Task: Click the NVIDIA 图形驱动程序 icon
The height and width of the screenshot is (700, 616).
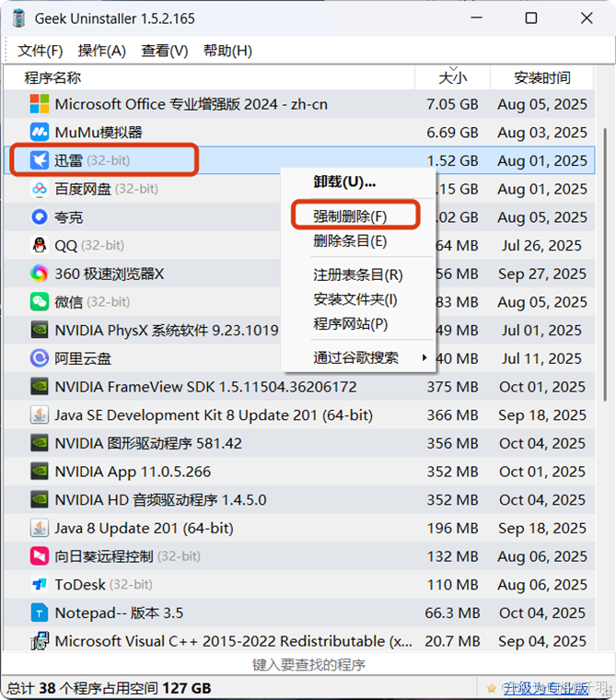Action: (x=40, y=443)
